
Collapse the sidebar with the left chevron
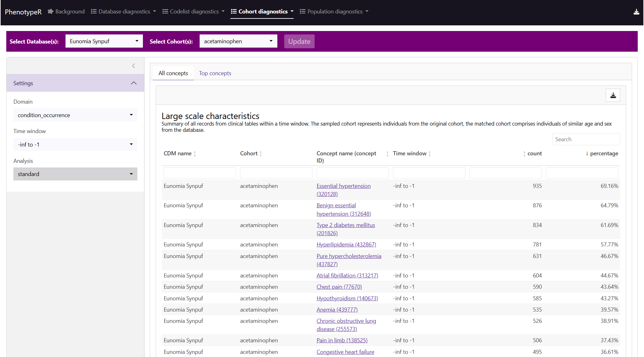pyautogui.click(x=134, y=66)
